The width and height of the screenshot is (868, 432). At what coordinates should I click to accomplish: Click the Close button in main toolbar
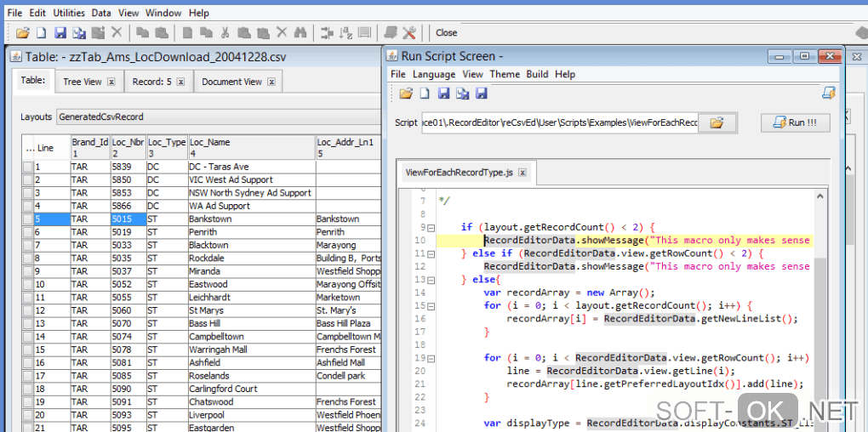click(446, 33)
